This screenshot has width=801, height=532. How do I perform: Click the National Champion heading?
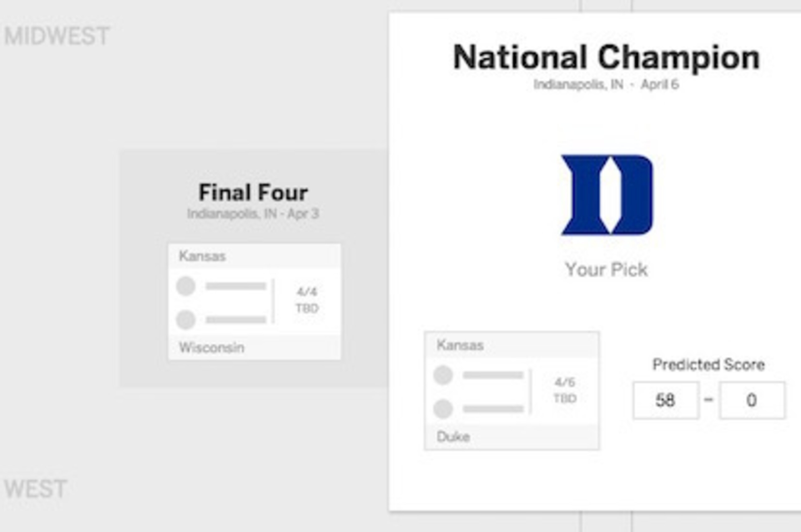(x=607, y=58)
